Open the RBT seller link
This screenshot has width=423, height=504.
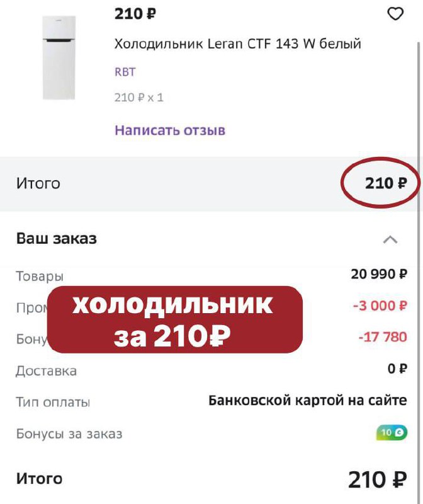pyautogui.click(x=125, y=72)
